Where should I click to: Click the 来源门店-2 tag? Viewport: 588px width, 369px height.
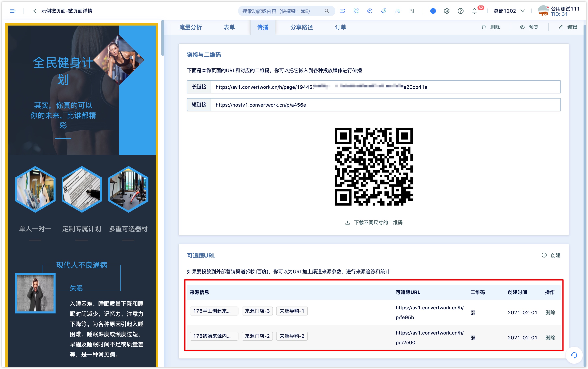coord(257,336)
